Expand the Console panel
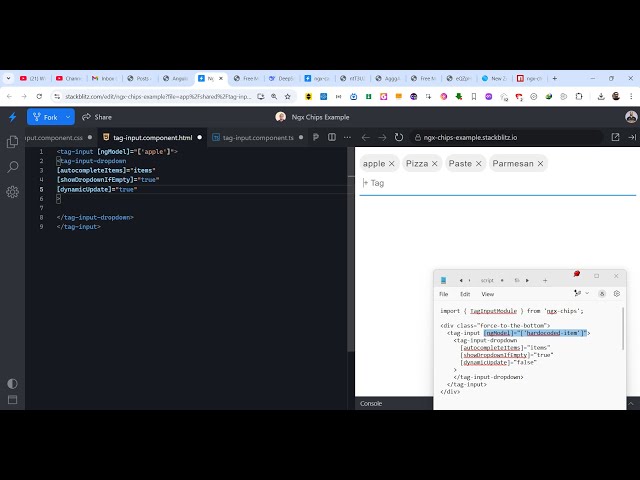640x480 pixels. [x=371, y=403]
